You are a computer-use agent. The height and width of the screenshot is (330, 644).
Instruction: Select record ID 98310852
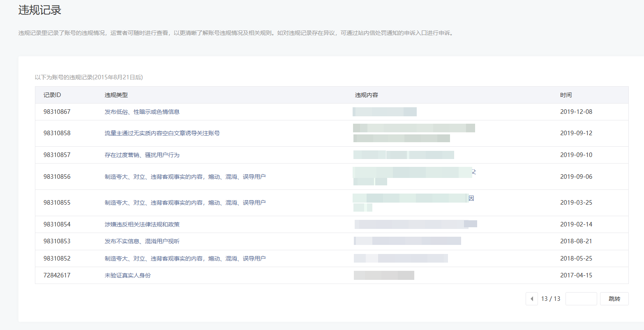pos(57,258)
